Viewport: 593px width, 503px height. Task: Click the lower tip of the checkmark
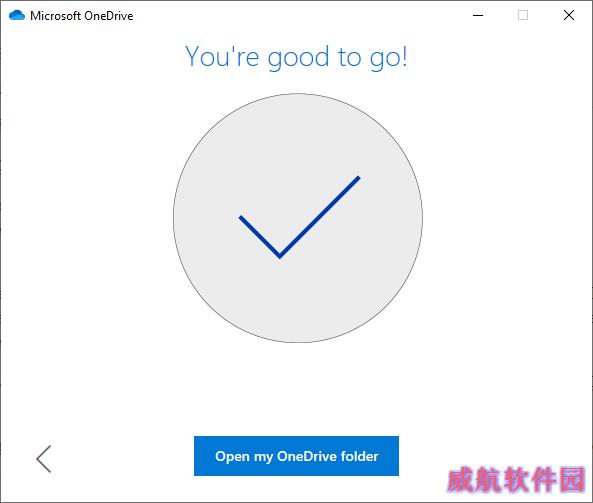[280, 256]
